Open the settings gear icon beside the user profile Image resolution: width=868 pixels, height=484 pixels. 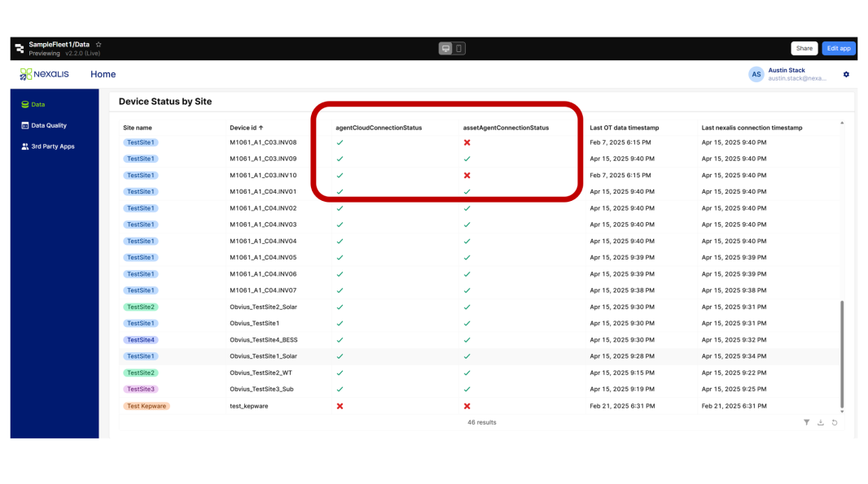coord(846,74)
